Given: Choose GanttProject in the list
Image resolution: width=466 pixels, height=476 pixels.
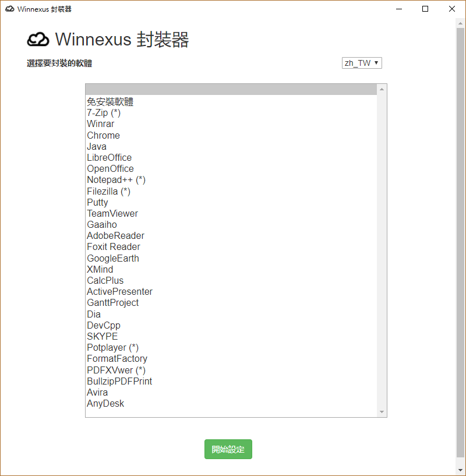Looking at the screenshot, I should (231, 302).
